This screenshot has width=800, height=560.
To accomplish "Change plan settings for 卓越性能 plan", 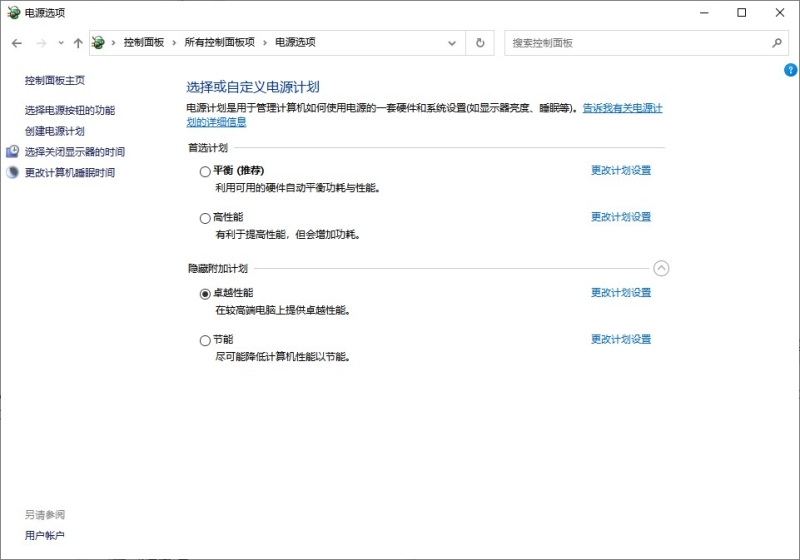I will (621, 293).
